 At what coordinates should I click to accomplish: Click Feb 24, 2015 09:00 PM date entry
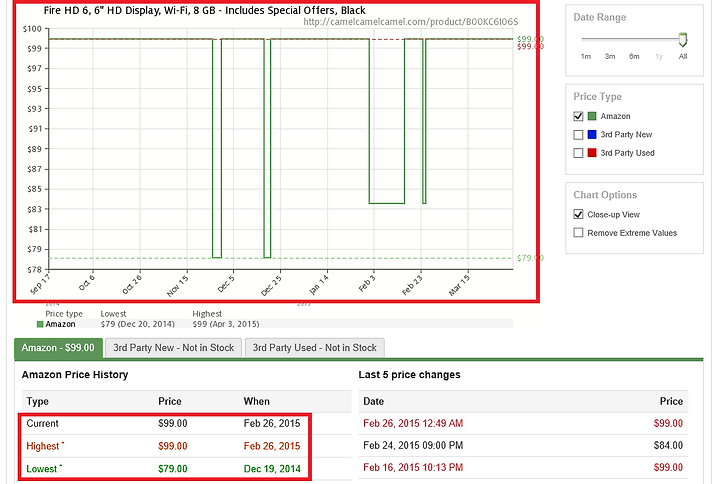click(413, 445)
